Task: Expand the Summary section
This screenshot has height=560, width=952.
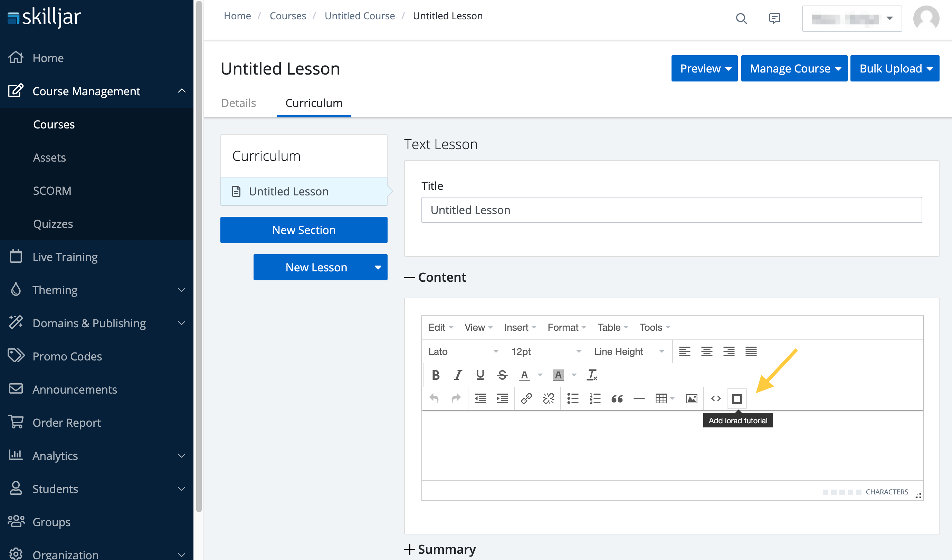Action: click(x=440, y=549)
